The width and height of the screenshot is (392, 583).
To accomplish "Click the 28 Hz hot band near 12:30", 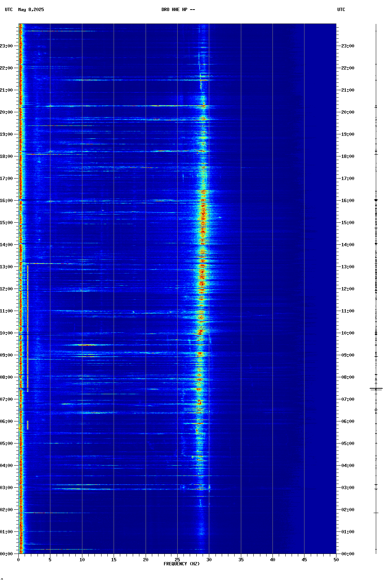I will [202, 278].
